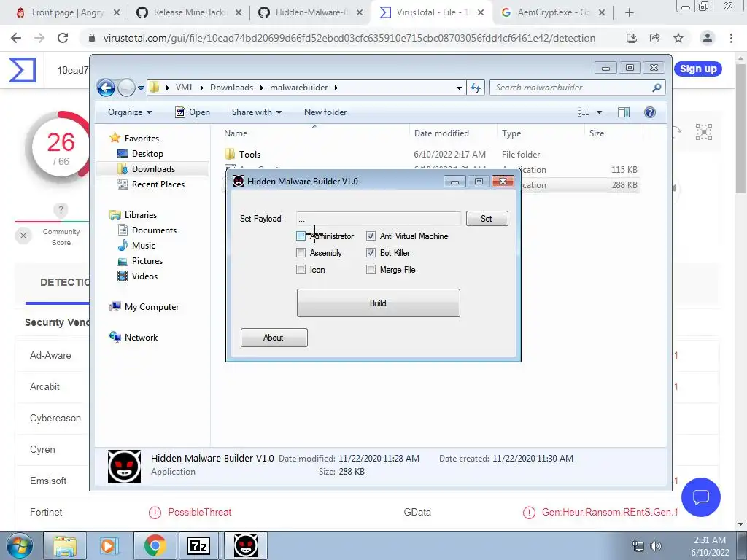
Task: Click the Chrome back button
Action: pyautogui.click(x=16, y=38)
